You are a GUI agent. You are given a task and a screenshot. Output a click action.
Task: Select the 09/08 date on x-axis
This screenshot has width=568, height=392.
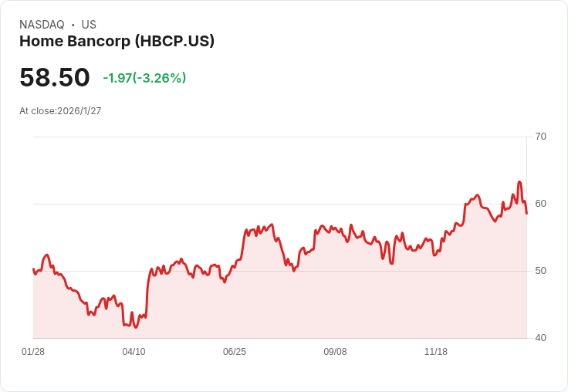[335, 352]
